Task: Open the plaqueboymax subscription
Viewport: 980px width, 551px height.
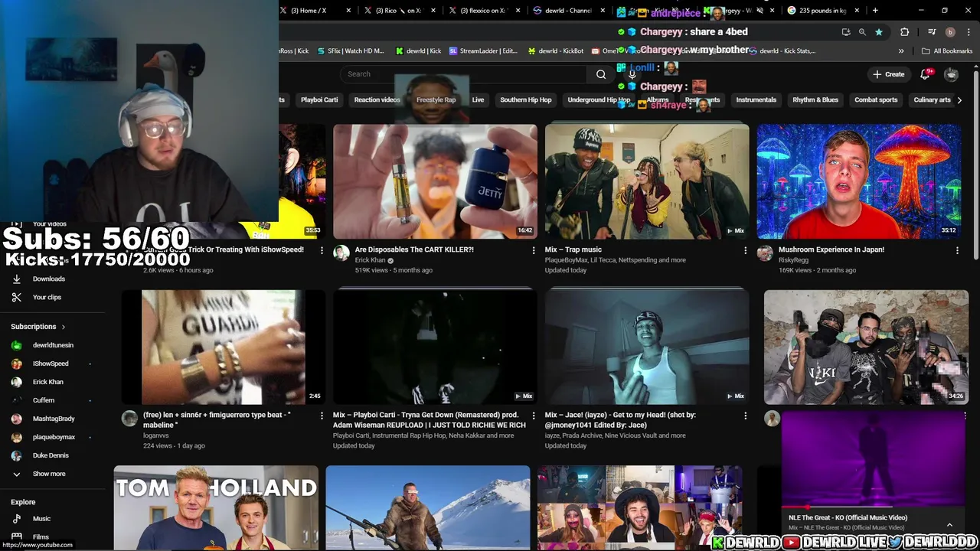Action: tap(52, 437)
